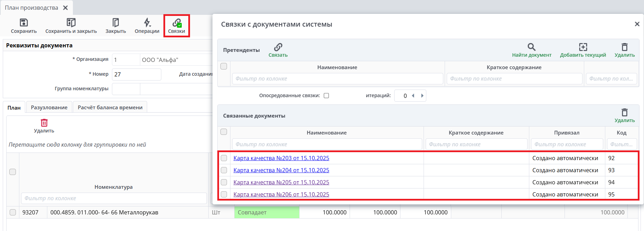Check the box for Карта качества №203

pos(224,158)
